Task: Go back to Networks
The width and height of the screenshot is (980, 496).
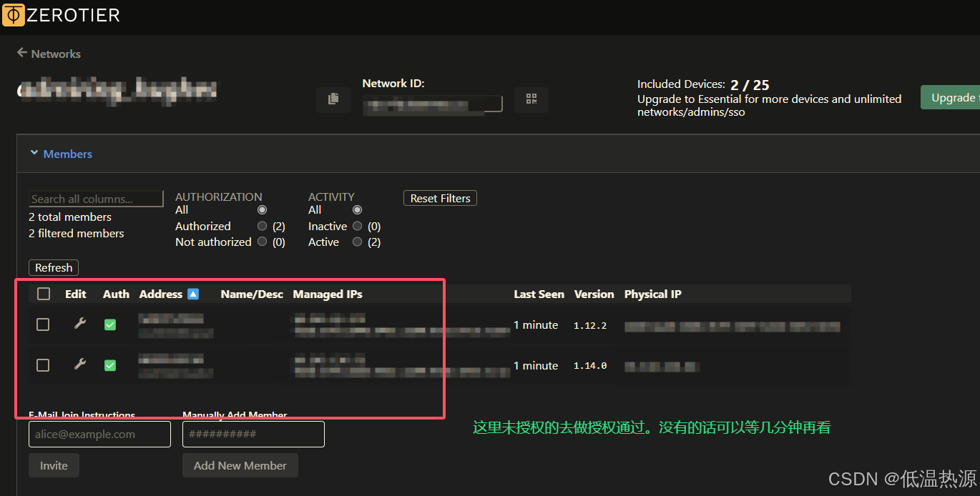Action: [x=49, y=54]
